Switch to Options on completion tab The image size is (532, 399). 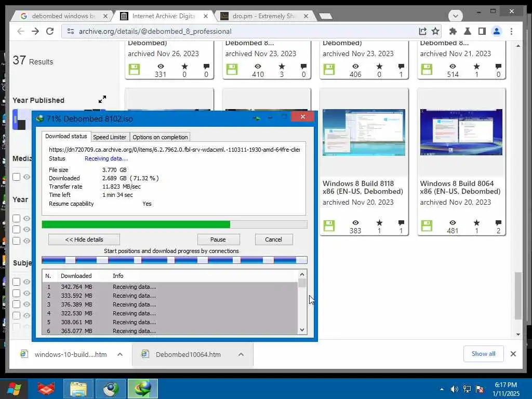click(x=160, y=137)
